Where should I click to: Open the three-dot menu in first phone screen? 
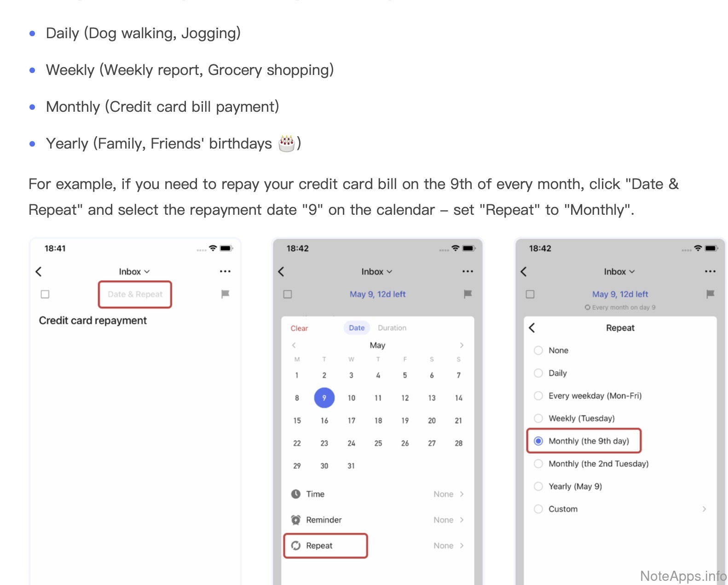point(225,272)
